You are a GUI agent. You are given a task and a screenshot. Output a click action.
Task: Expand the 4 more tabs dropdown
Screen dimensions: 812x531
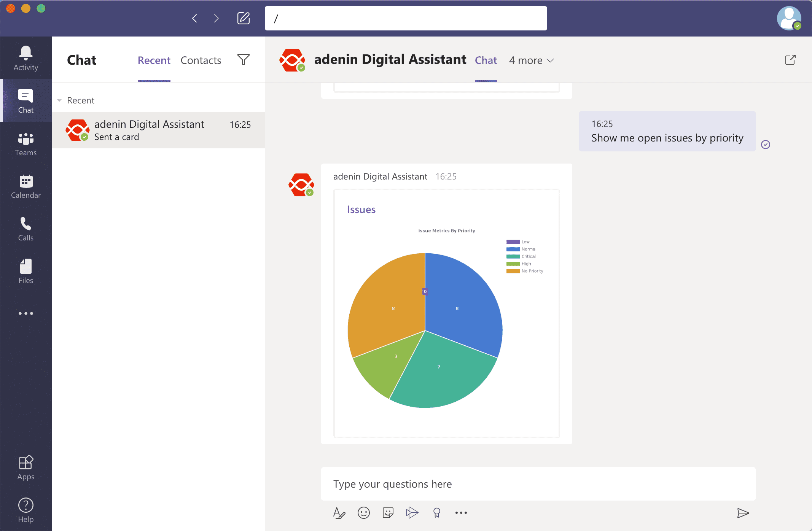tap(532, 60)
